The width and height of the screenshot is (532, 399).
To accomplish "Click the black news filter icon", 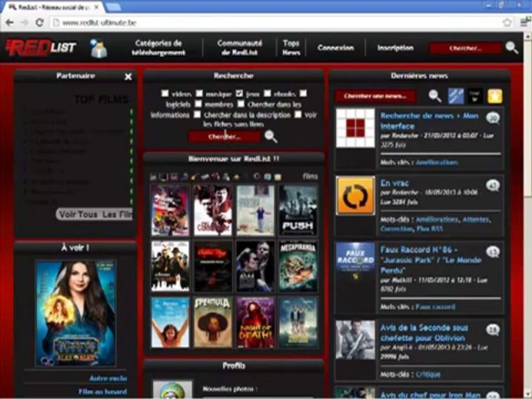I will click(x=475, y=96).
